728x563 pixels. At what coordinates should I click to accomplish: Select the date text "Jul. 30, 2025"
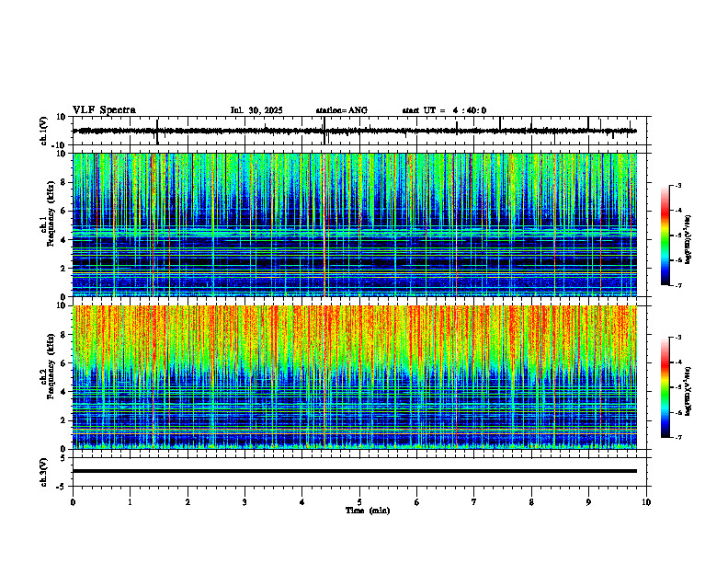click(x=256, y=110)
